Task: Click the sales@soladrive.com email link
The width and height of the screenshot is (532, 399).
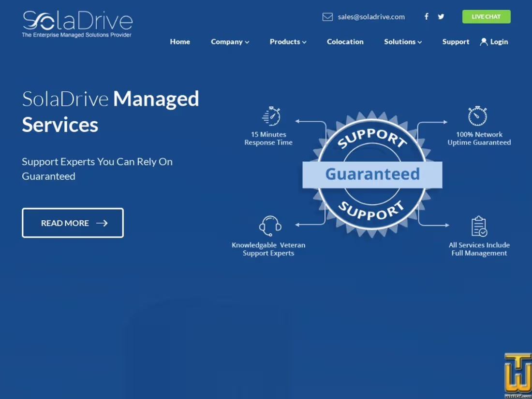Action: point(371,16)
